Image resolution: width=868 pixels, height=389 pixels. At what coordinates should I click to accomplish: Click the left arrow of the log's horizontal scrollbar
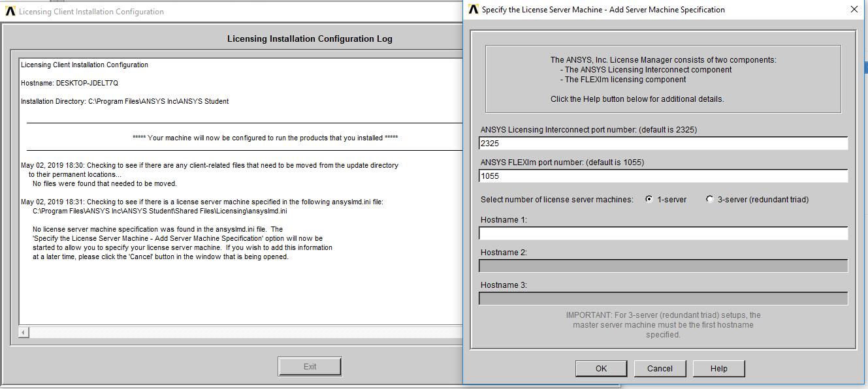[24, 333]
